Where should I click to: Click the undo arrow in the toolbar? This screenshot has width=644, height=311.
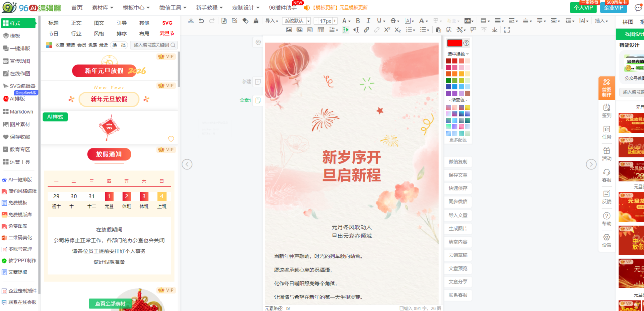tap(201, 21)
